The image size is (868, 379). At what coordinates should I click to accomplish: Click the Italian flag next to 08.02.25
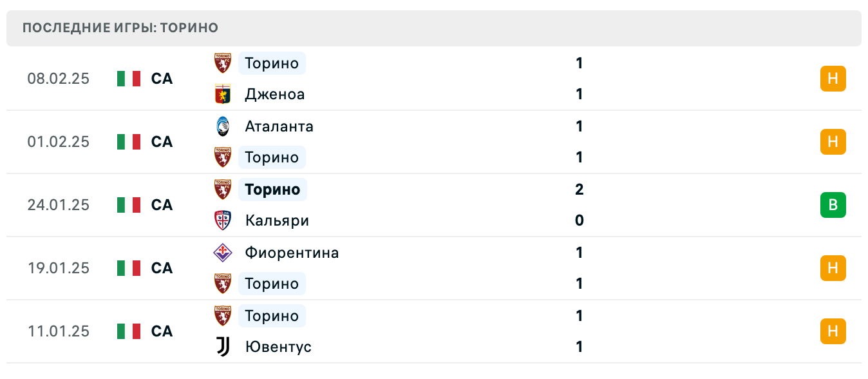[x=127, y=79]
